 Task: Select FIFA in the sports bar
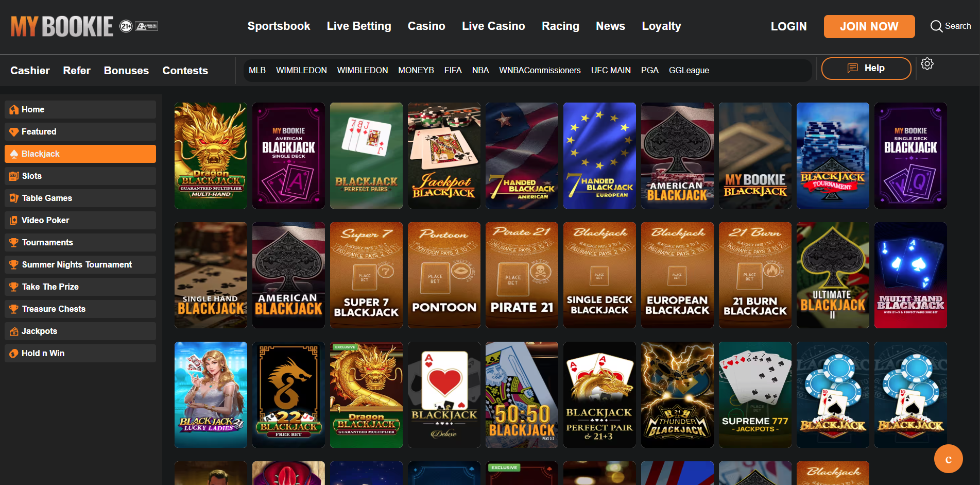pos(453,70)
